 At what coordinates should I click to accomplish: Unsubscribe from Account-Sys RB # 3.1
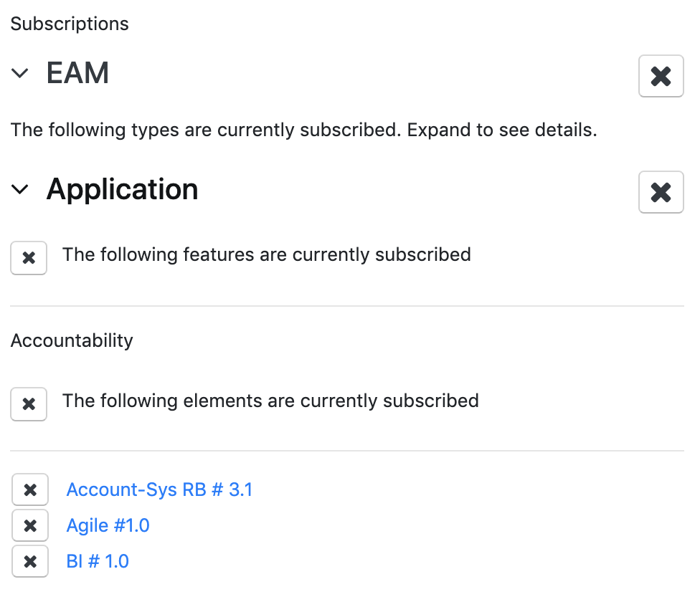(30, 489)
